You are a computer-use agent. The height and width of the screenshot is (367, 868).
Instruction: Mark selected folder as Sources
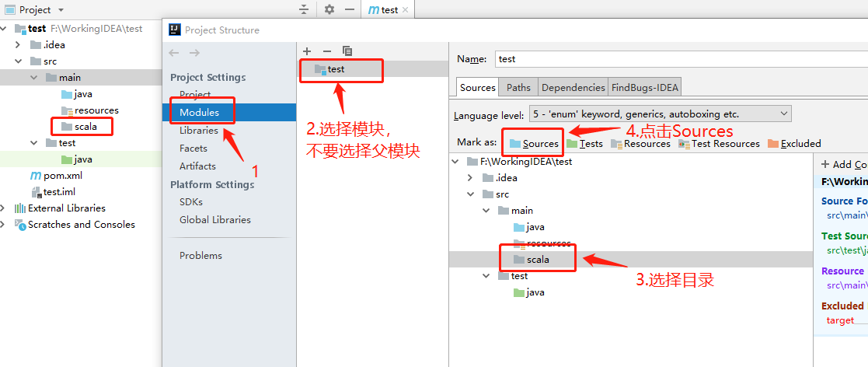coord(534,144)
